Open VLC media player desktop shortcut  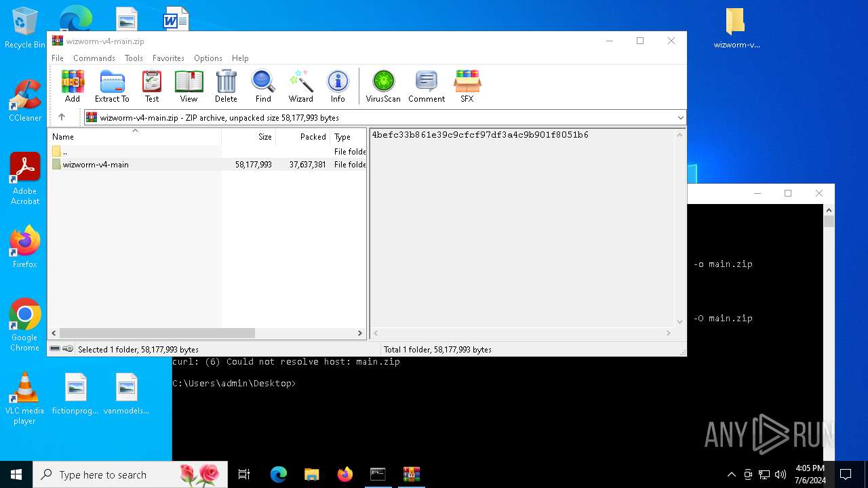pyautogui.click(x=24, y=399)
